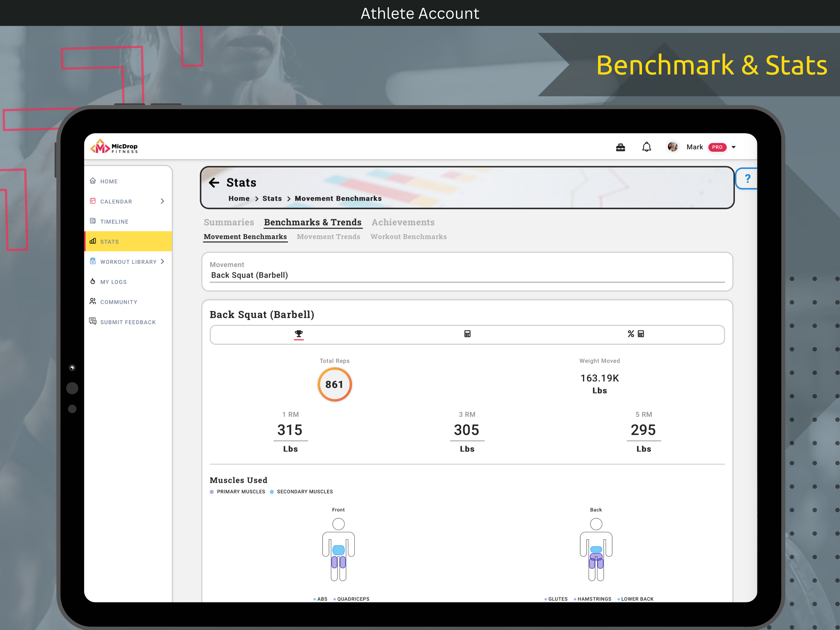Click the My Logs flame icon

pos(93,281)
